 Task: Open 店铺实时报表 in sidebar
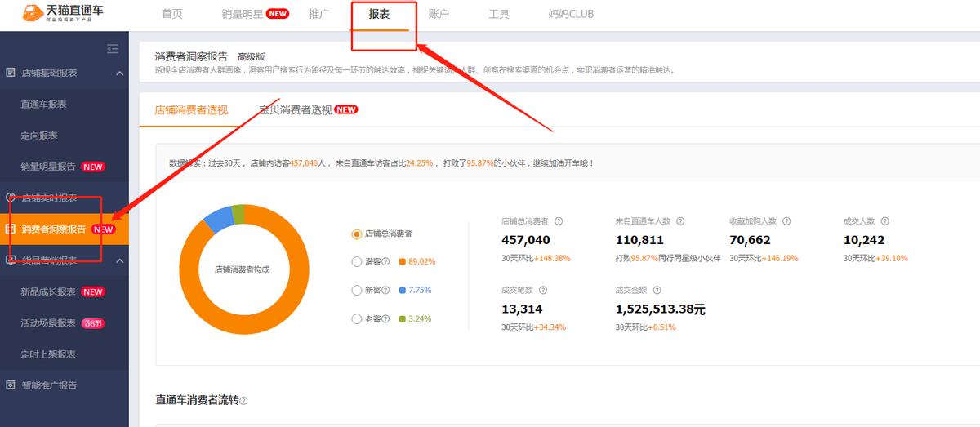[49, 198]
